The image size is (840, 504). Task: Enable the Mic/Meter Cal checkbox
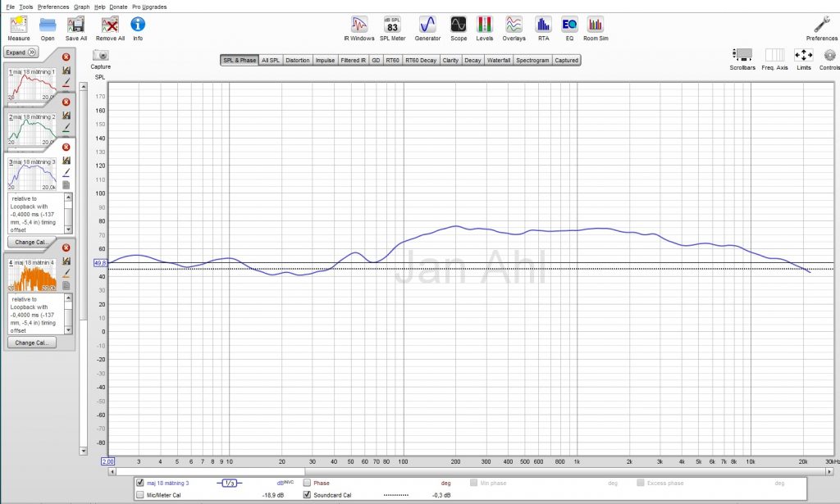click(140, 495)
